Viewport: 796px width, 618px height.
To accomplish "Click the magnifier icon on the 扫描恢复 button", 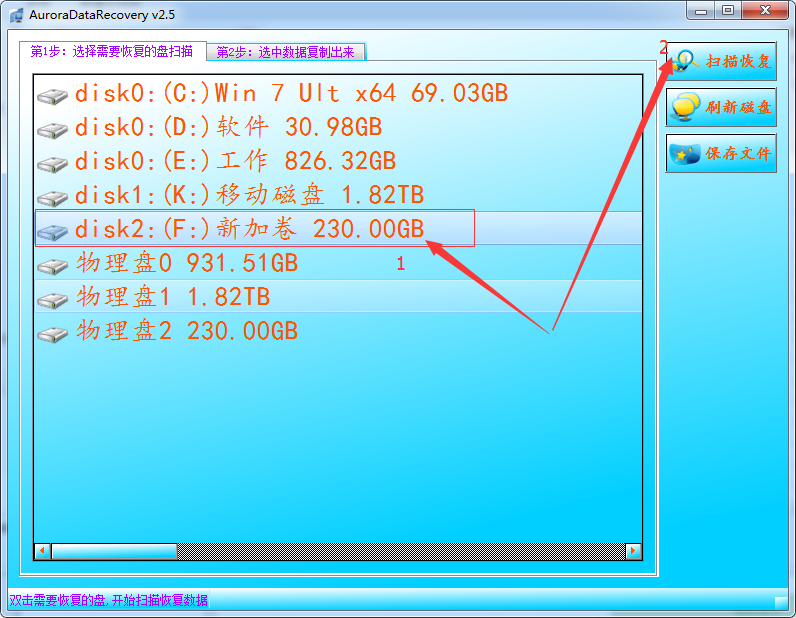I will click(x=685, y=61).
